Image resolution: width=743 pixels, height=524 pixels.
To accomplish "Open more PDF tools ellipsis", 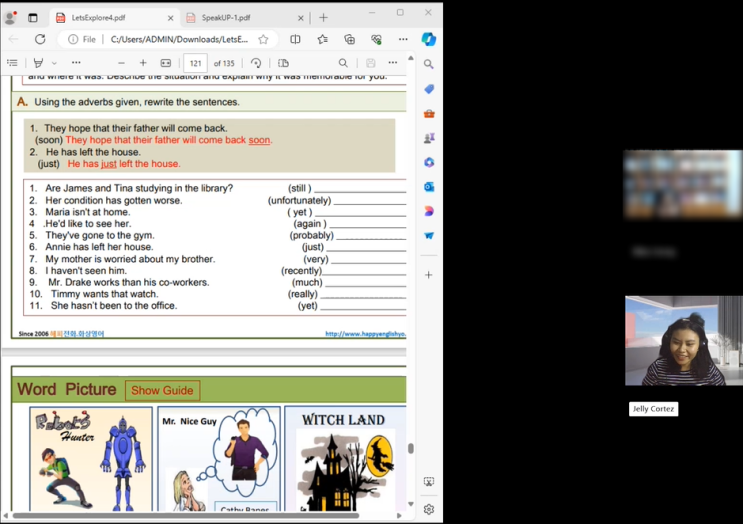I will coord(76,63).
